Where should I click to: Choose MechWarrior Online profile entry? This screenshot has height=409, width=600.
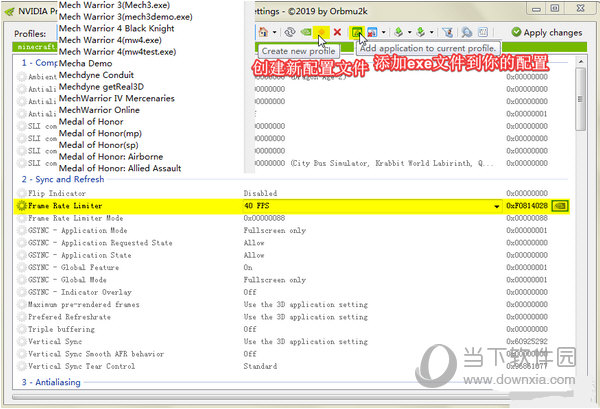[99, 110]
